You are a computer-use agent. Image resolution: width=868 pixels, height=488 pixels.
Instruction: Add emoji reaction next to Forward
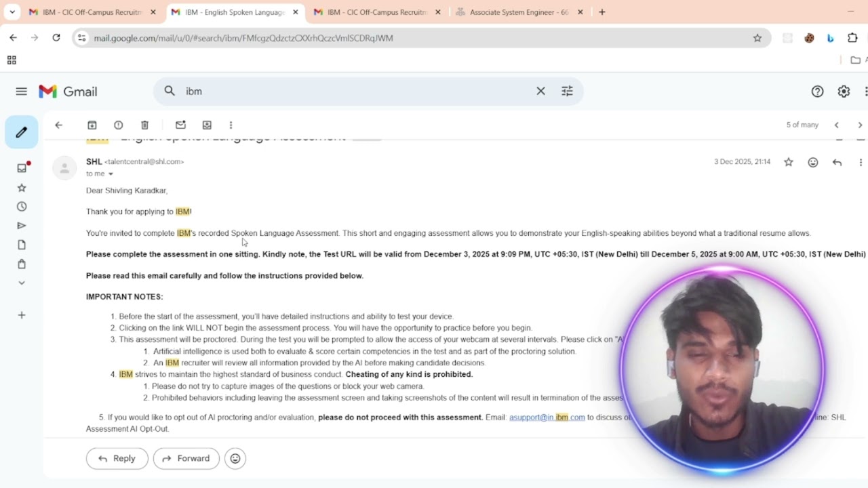click(x=235, y=458)
